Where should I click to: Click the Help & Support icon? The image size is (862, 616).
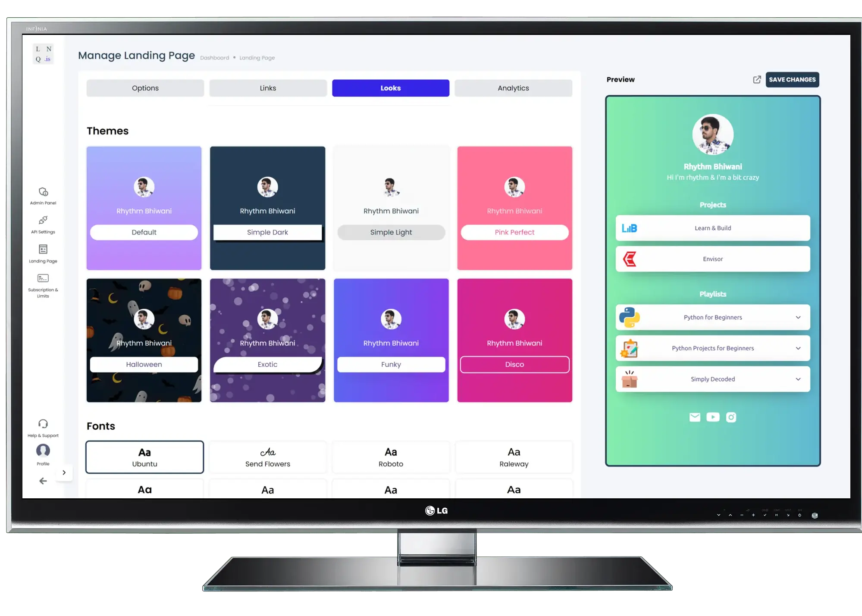(43, 423)
